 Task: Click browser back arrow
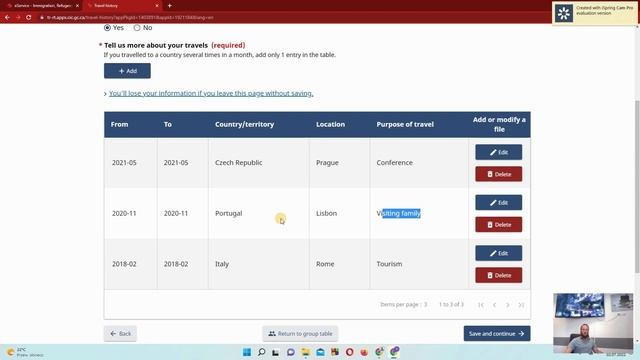point(7,18)
